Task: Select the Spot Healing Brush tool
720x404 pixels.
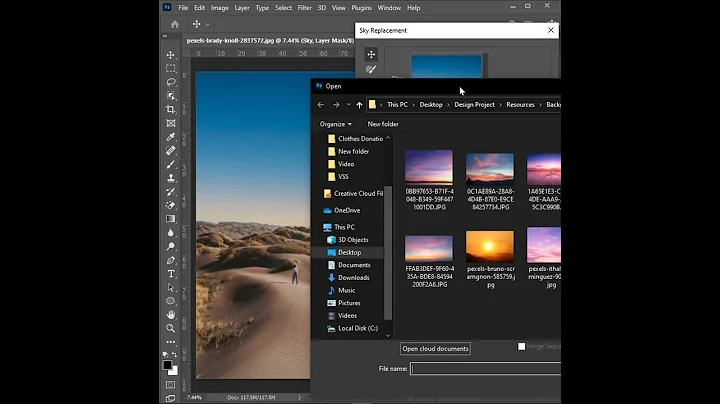Action: click(x=171, y=151)
